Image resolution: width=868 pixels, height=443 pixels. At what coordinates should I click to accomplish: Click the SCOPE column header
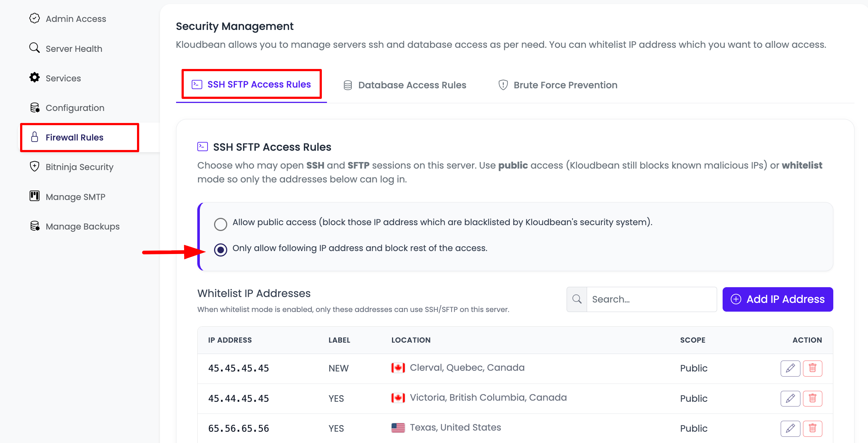point(693,340)
